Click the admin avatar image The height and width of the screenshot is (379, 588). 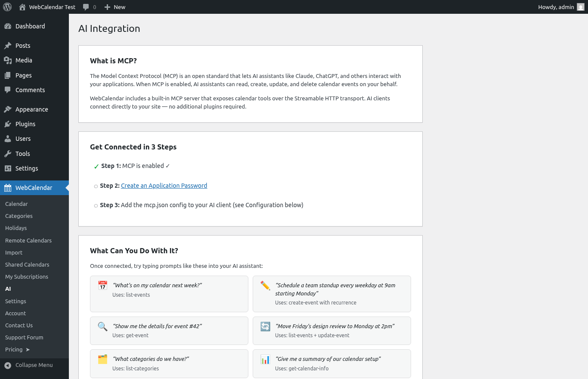pyautogui.click(x=581, y=7)
